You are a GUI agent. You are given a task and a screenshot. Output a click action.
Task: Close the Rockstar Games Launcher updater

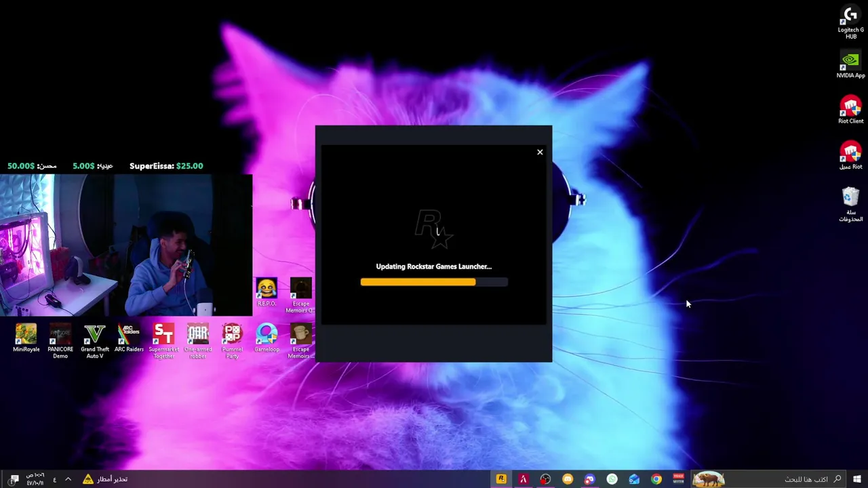click(x=540, y=152)
